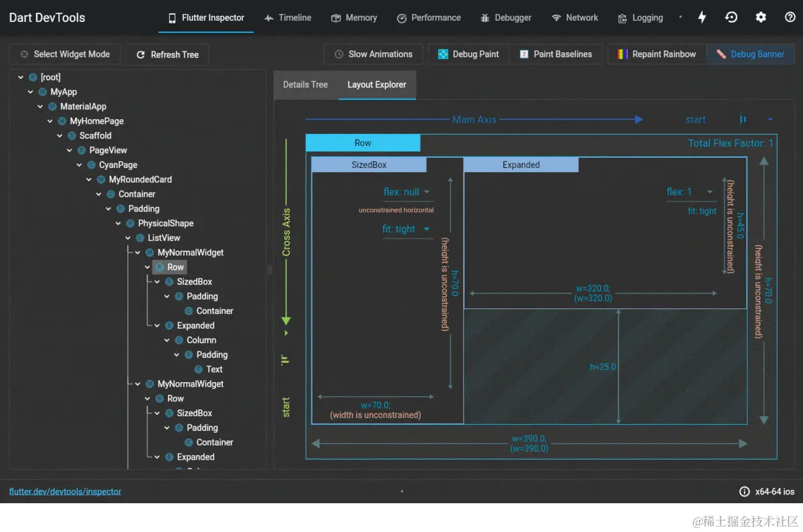Click the Scaffold widget icon
The image size is (803, 532).
(x=72, y=136)
